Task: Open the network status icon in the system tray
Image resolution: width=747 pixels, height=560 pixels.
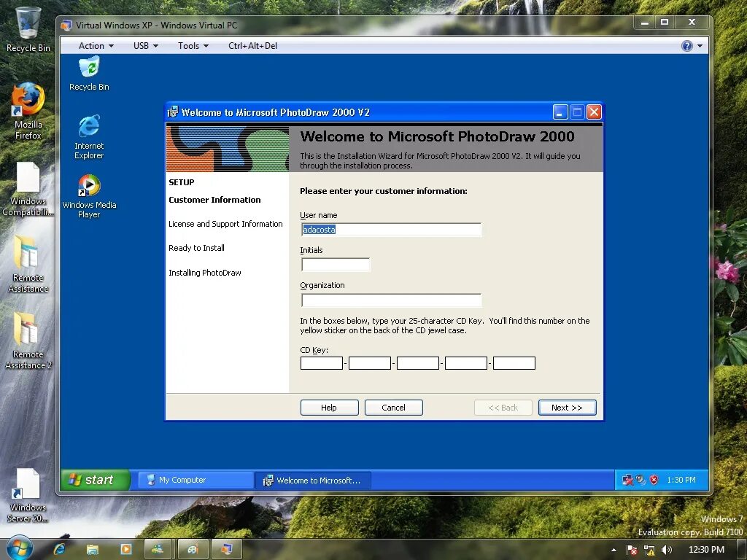Action: click(x=627, y=479)
